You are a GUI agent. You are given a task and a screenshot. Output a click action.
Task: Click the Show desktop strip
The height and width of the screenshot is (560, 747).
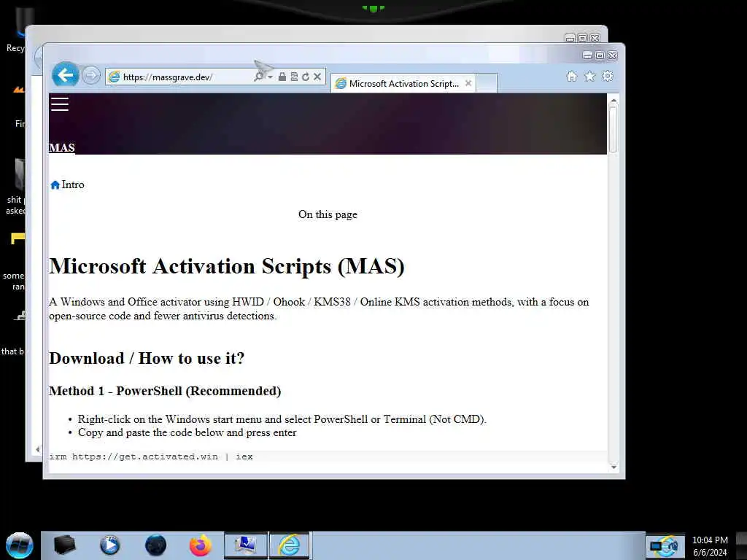click(x=741, y=545)
